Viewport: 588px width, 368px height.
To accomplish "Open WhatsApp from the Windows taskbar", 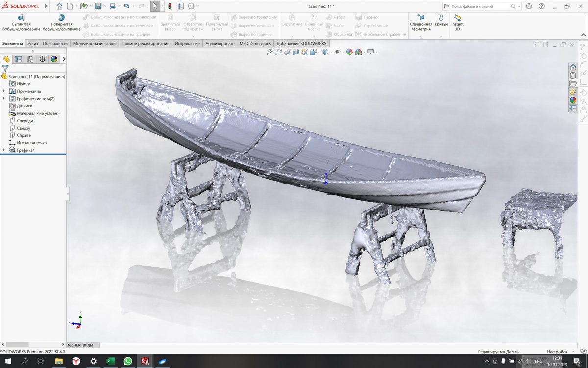I will pyautogui.click(x=128, y=361).
